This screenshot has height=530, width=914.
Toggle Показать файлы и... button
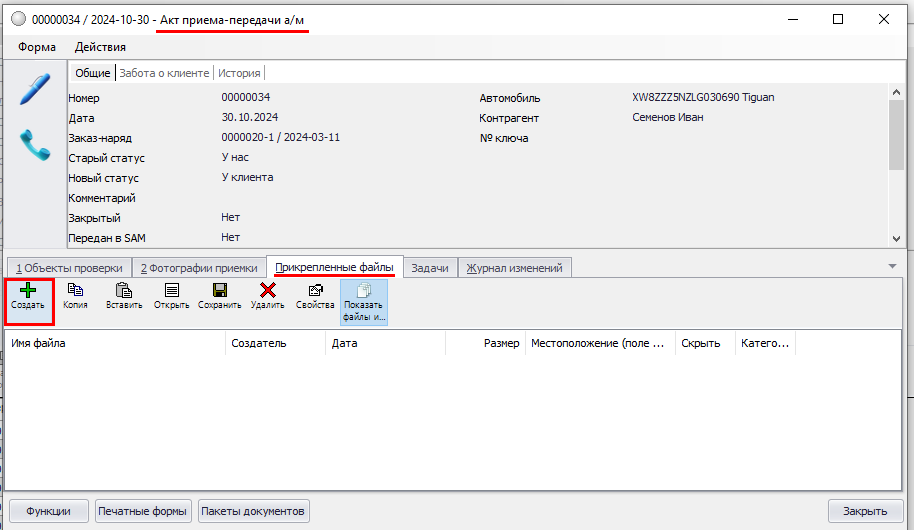tap(363, 299)
